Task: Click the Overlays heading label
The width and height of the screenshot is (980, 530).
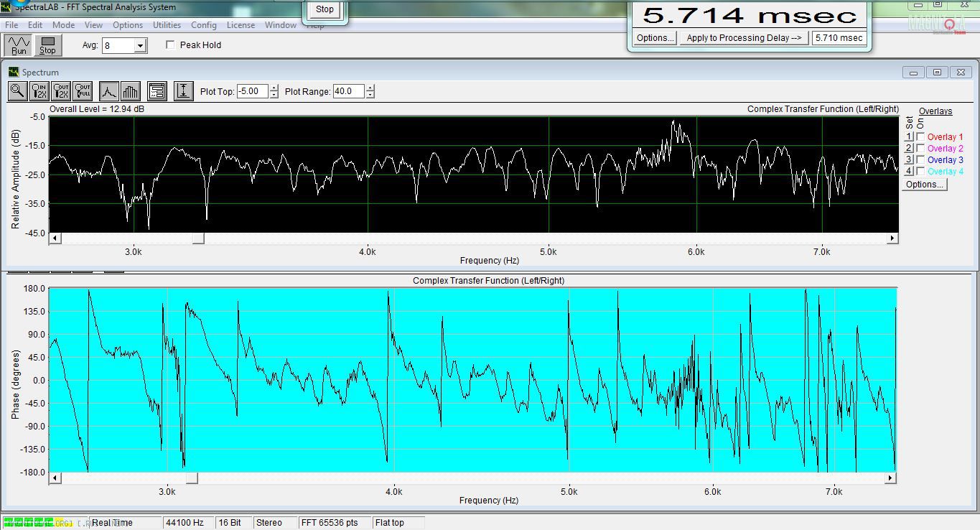Action: coord(935,111)
